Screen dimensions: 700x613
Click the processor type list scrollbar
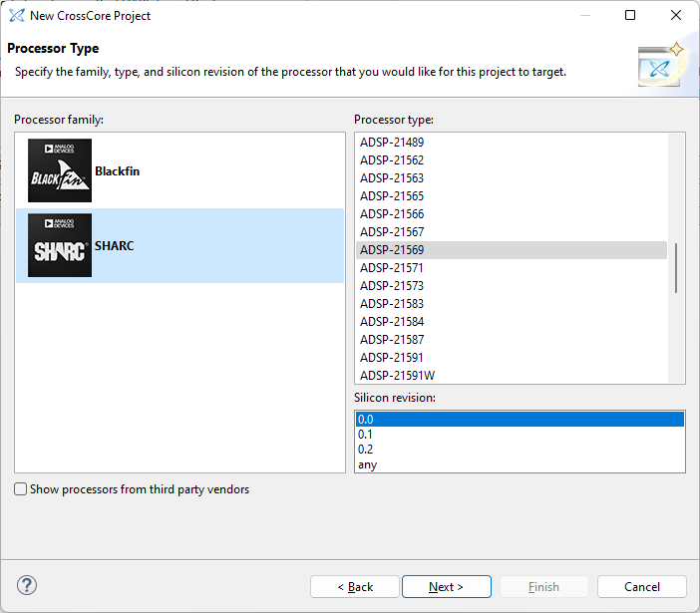[x=676, y=267]
